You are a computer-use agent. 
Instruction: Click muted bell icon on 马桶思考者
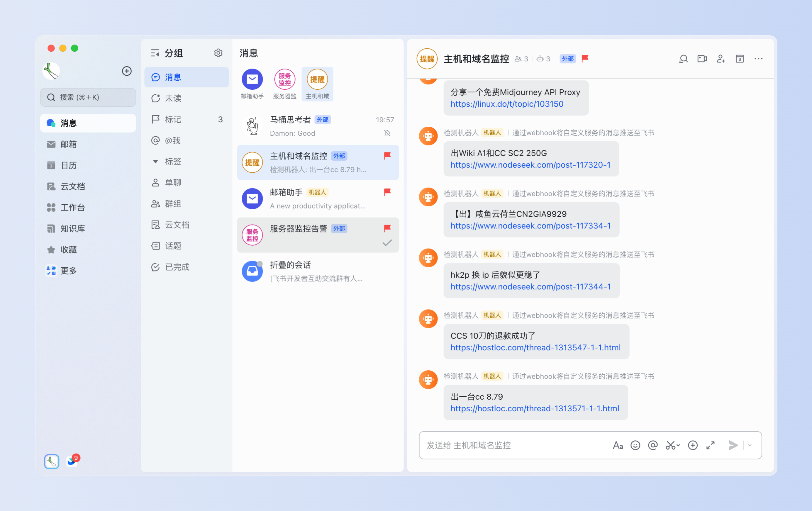point(387,133)
